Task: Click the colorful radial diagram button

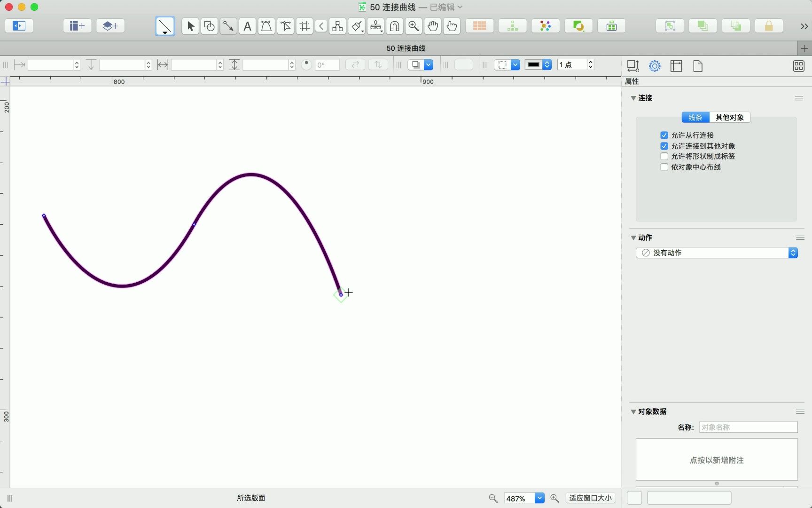Action: click(546, 26)
